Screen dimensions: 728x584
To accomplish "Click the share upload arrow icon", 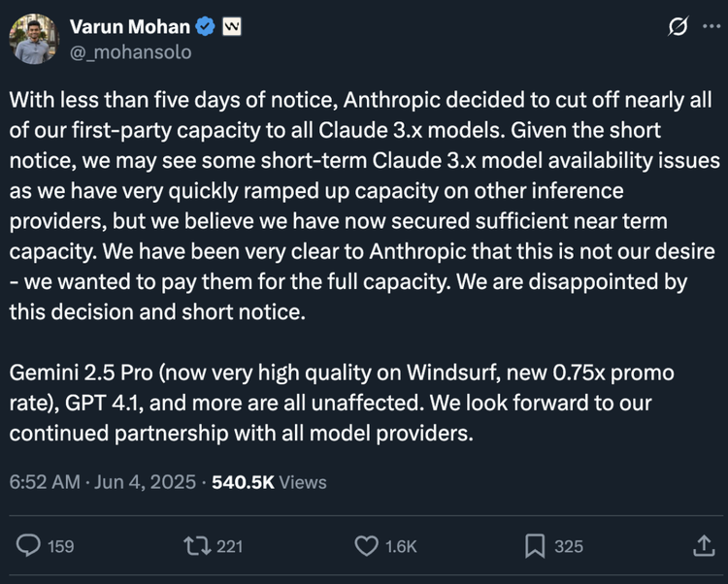I will (x=703, y=546).
